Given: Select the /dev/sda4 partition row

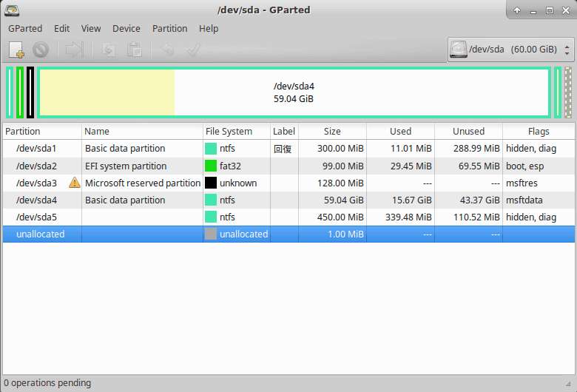Looking at the screenshot, I should pos(288,200).
